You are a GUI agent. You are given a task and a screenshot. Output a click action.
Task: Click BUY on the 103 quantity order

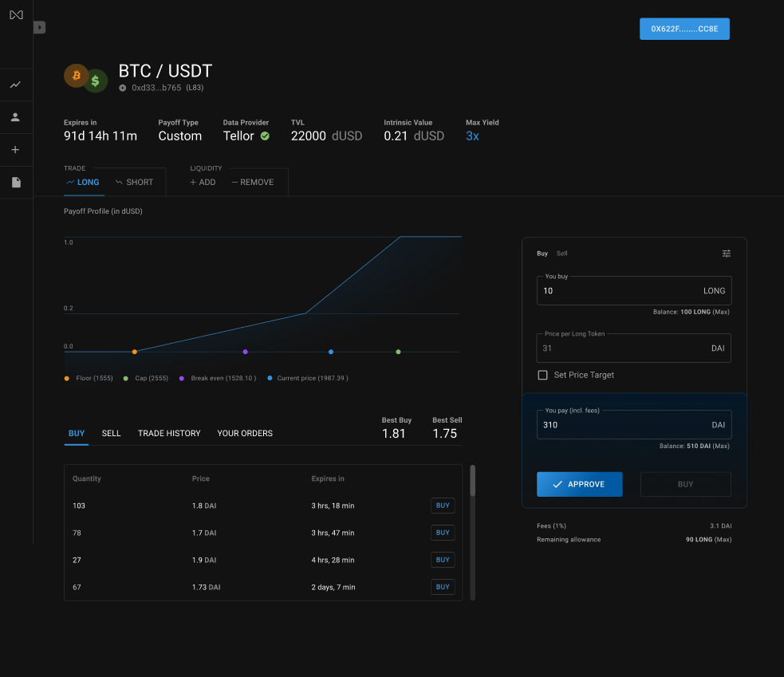443,506
